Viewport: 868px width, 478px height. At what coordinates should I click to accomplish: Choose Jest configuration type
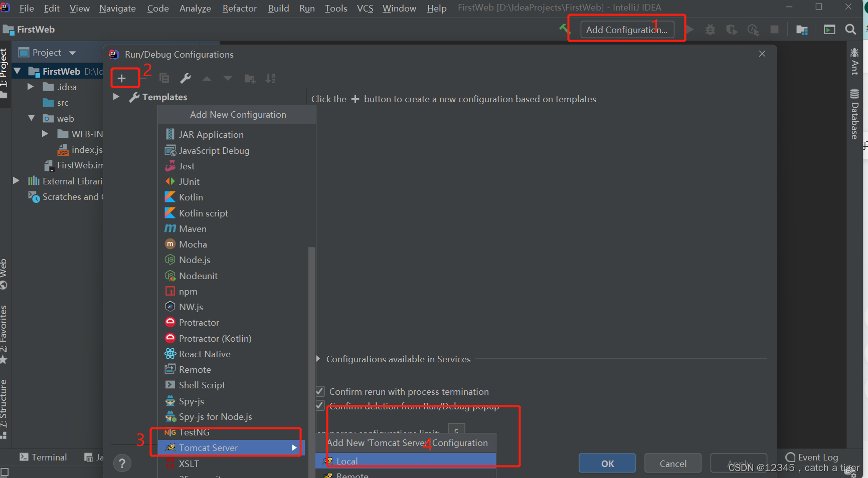(237, 166)
